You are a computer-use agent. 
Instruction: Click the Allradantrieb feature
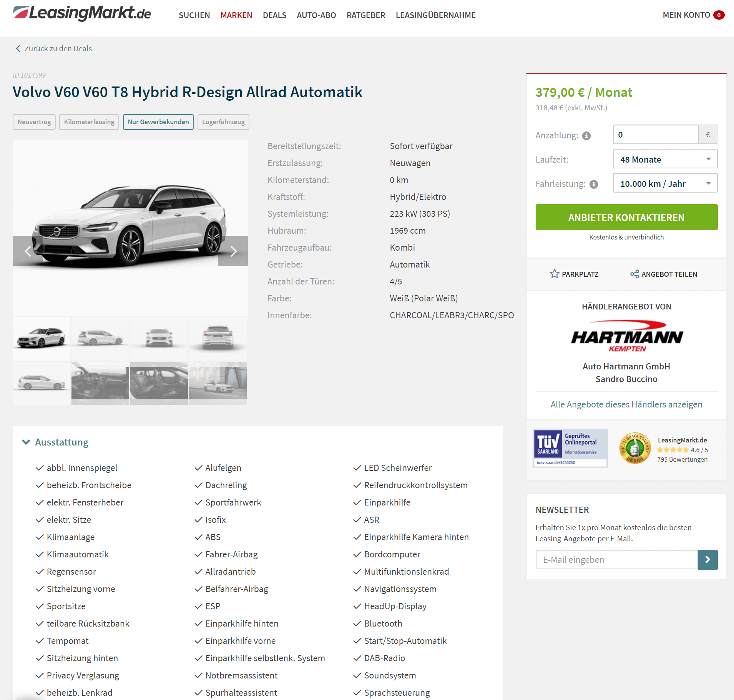tap(231, 572)
